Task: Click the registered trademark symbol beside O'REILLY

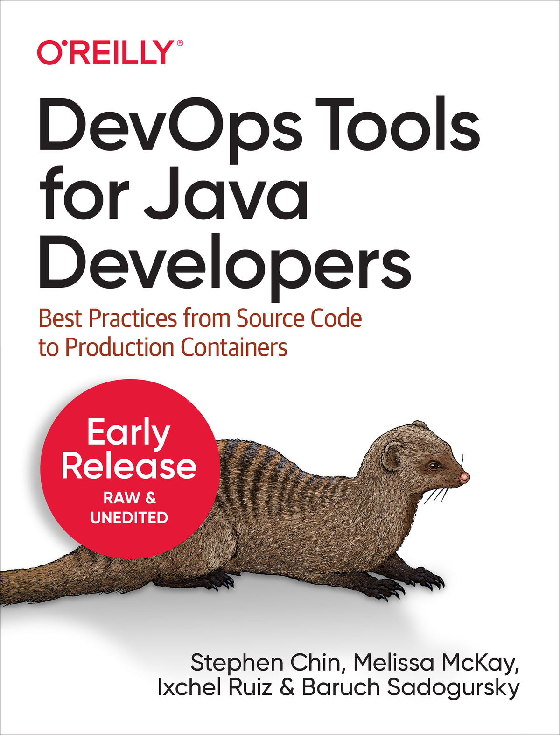Action: (180, 44)
